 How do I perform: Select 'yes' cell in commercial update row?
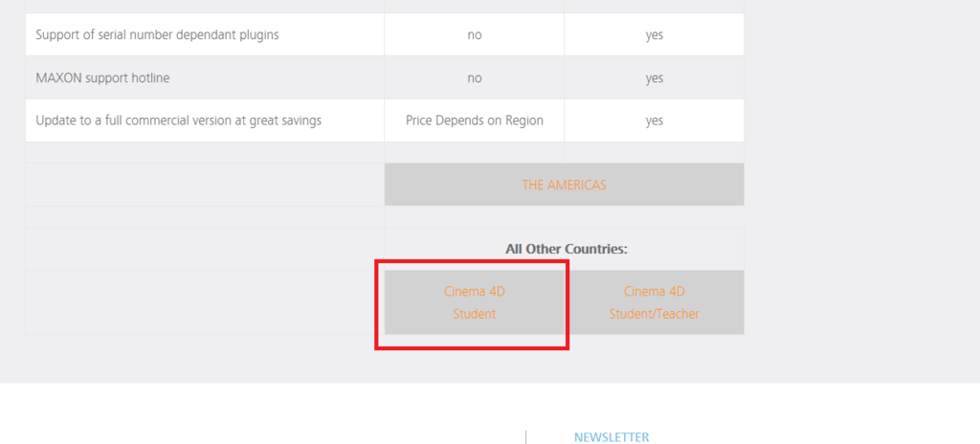pyautogui.click(x=655, y=120)
